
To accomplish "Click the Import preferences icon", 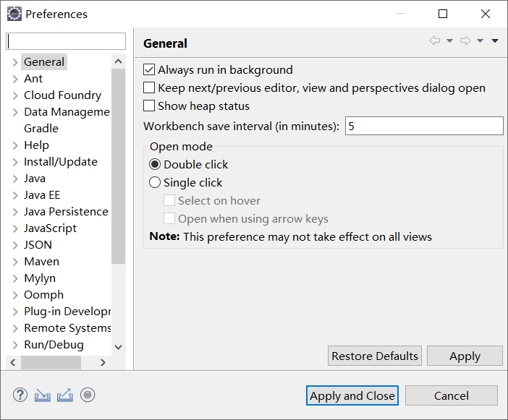I will point(43,395).
